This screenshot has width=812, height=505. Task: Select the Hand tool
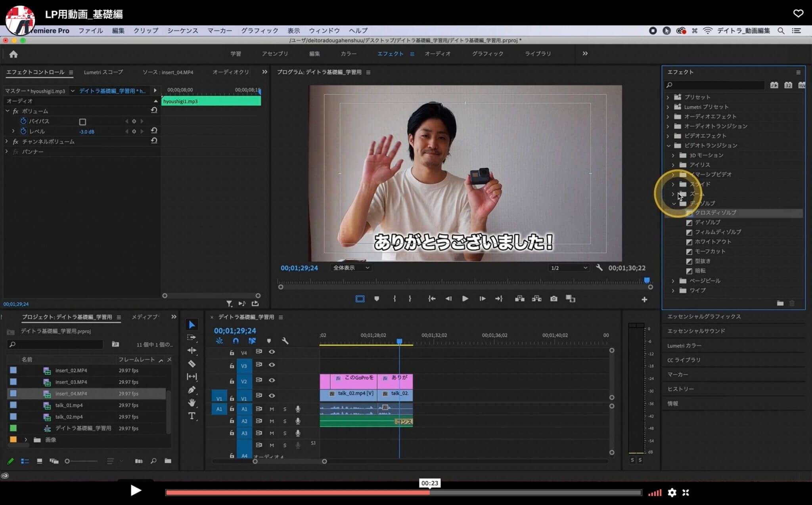[x=192, y=403]
